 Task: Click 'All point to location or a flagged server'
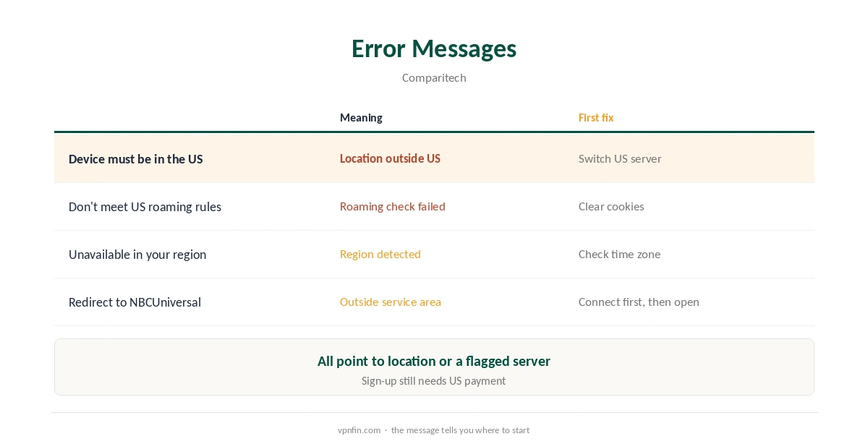click(434, 361)
